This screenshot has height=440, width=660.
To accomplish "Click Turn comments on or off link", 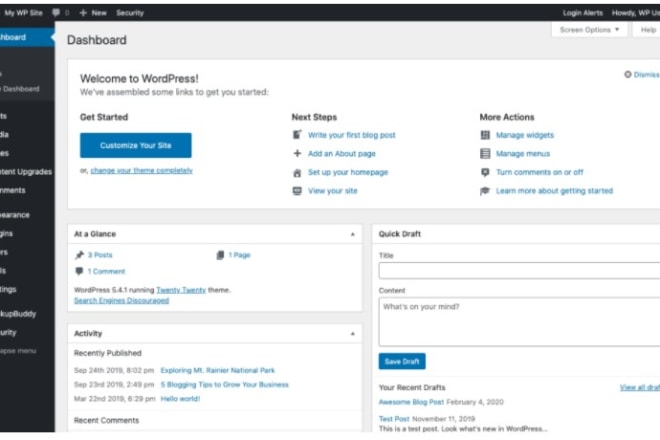I will pos(540,172).
